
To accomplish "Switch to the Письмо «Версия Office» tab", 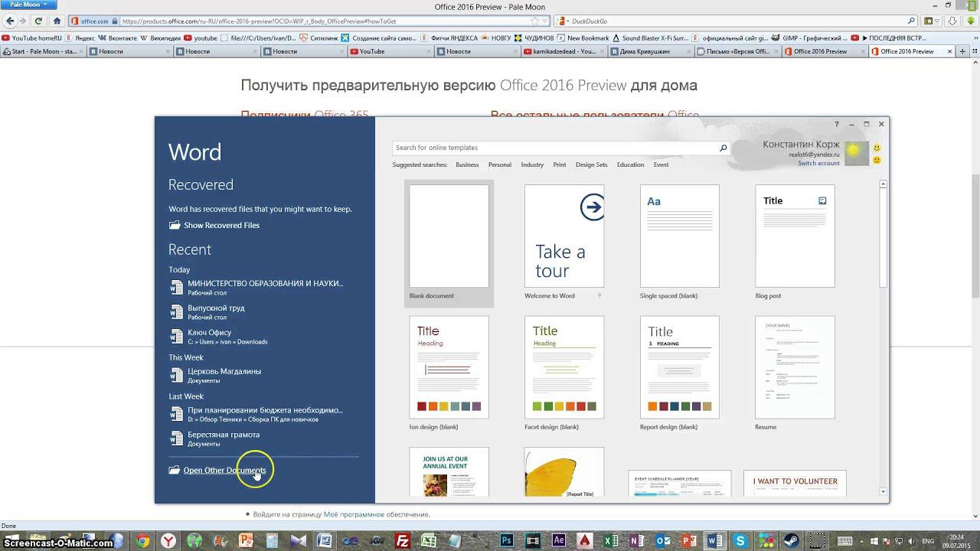I will (x=737, y=51).
